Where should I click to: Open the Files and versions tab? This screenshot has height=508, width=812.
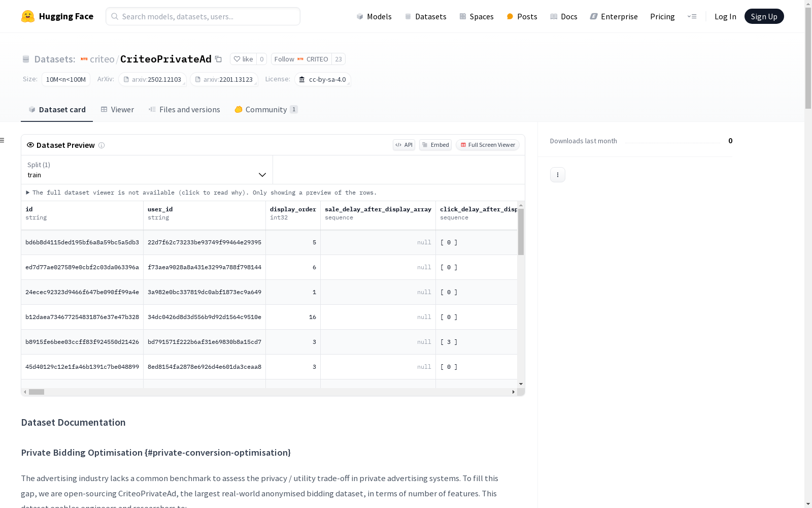(x=184, y=110)
